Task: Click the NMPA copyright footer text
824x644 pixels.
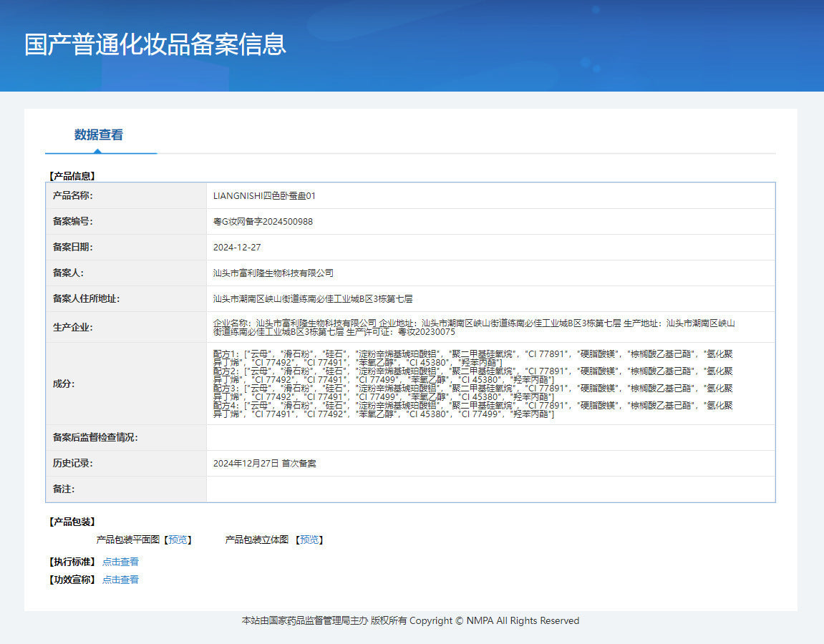Action: coord(410,620)
